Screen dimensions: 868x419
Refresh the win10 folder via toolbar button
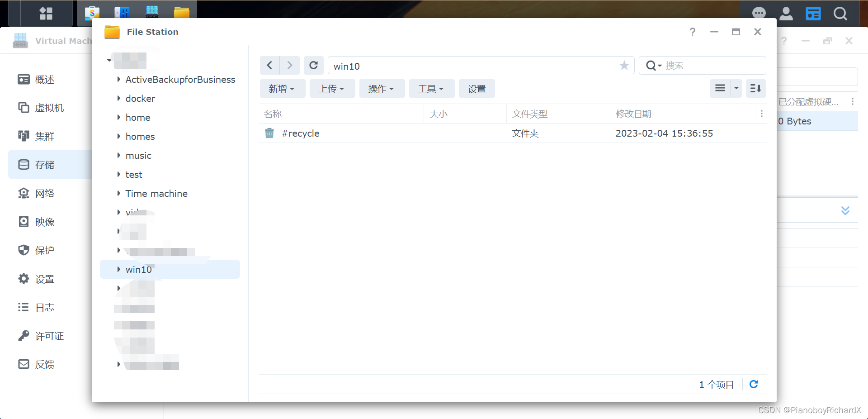313,66
